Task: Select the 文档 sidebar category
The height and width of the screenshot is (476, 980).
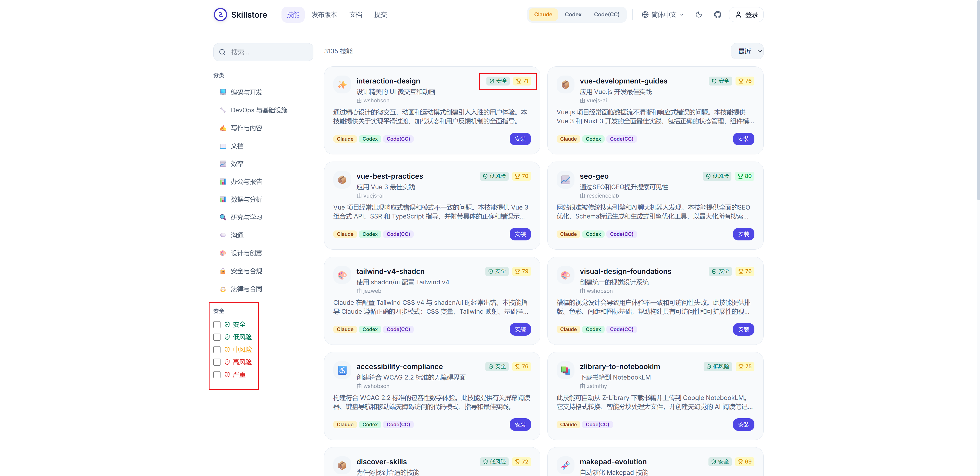Action: [263, 146]
